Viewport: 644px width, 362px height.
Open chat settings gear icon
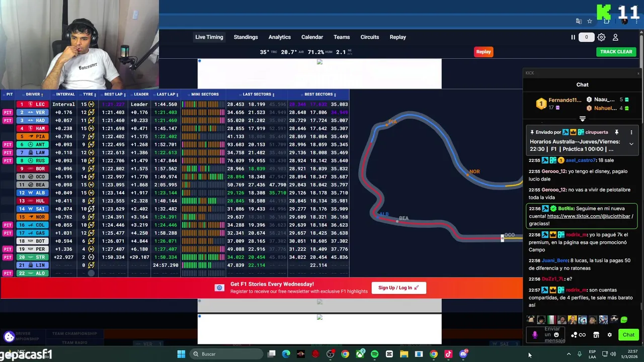click(609, 335)
